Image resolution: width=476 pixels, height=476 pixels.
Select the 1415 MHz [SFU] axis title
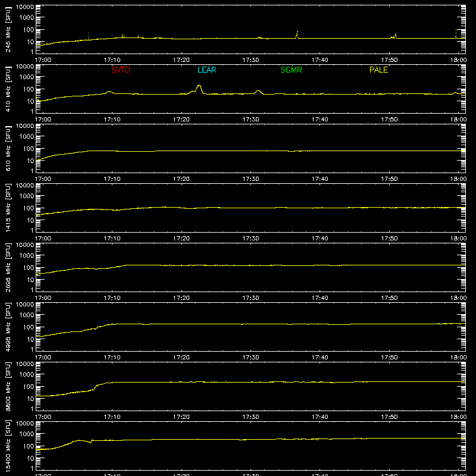(x=8, y=208)
